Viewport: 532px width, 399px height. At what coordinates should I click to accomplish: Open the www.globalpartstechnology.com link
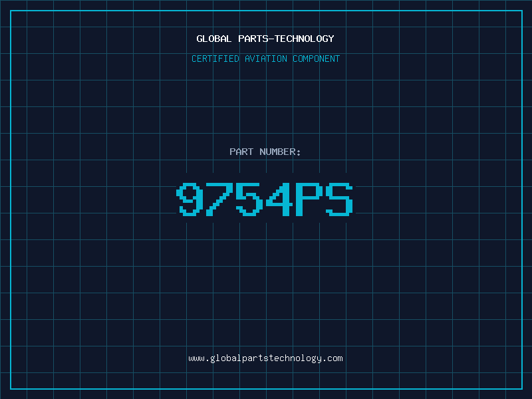265,358
